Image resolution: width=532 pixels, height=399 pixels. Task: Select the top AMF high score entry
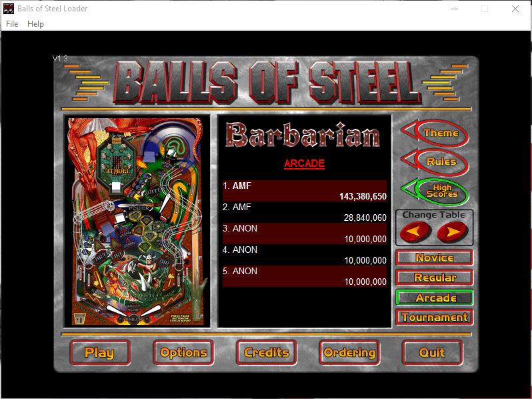coord(305,191)
